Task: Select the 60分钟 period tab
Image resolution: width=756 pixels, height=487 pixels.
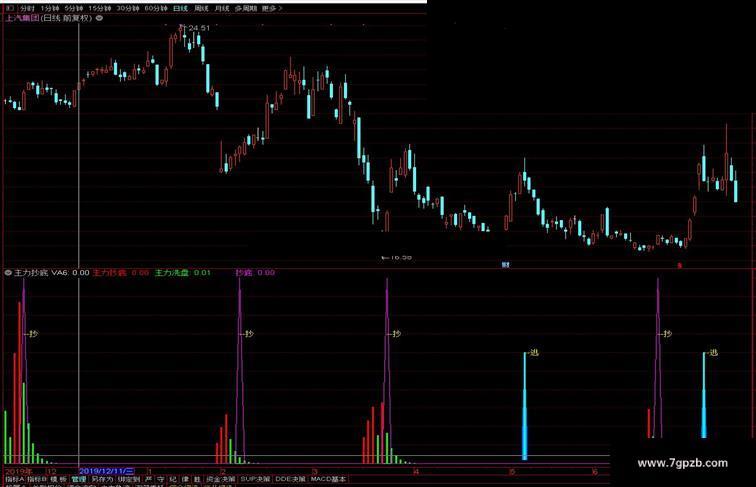Action: point(156,8)
